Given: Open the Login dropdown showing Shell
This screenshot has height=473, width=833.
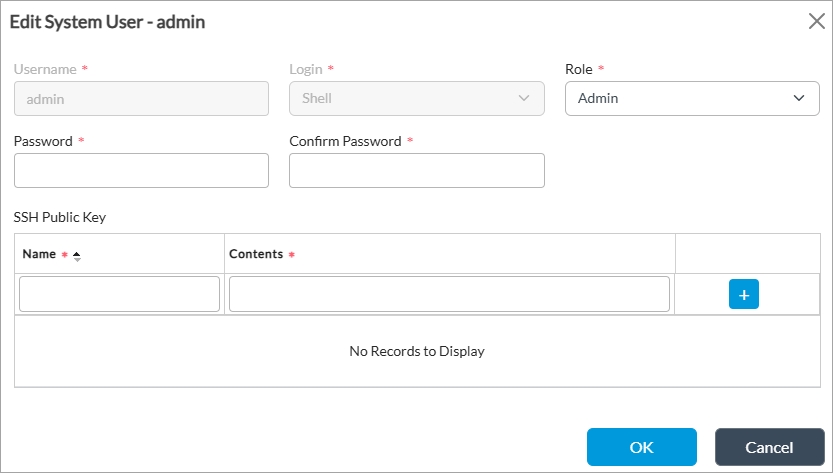Looking at the screenshot, I should click(x=416, y=99).
